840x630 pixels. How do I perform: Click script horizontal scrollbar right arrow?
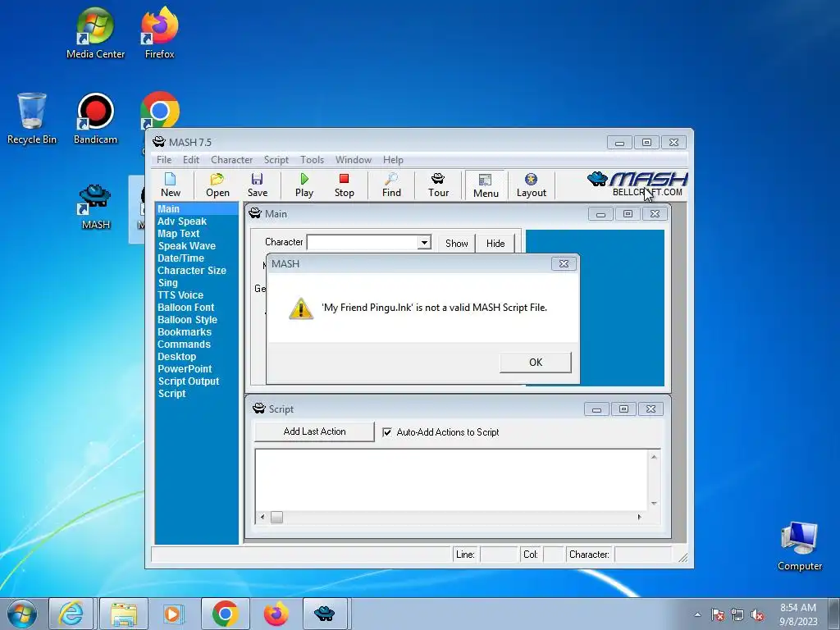[639, 517]
